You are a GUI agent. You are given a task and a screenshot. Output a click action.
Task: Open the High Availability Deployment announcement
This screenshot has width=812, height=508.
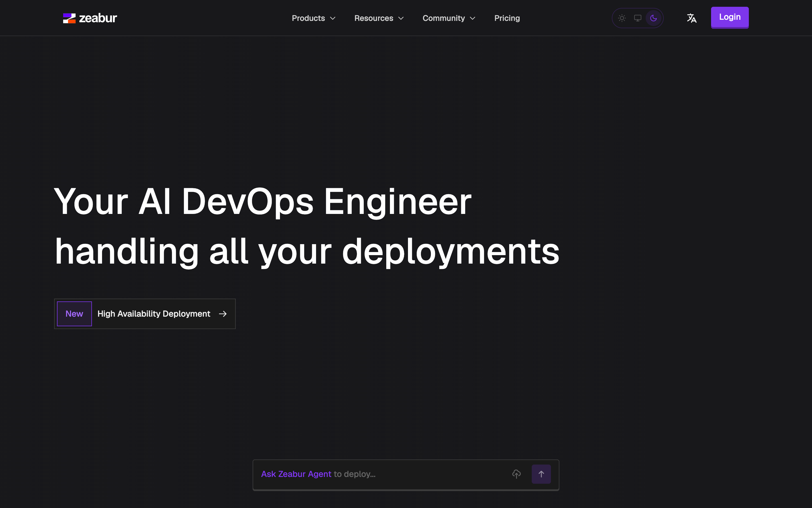[x=145, y=314]
